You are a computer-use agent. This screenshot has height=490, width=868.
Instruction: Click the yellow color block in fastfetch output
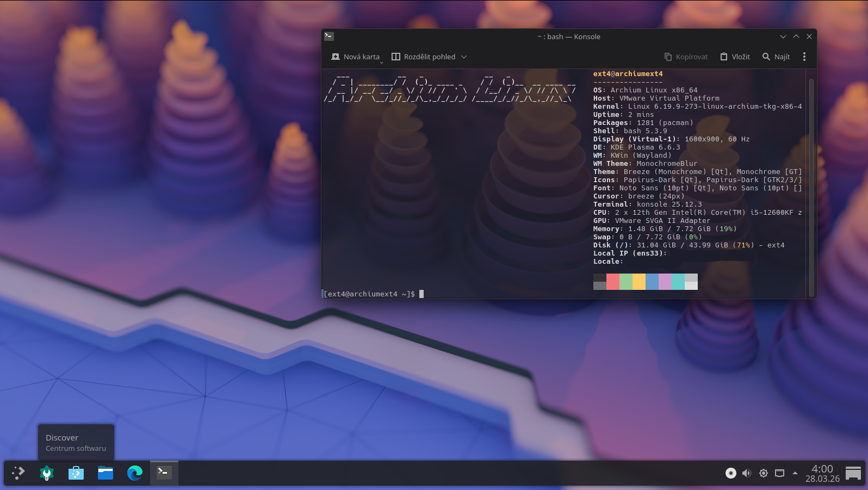[639, 282]
